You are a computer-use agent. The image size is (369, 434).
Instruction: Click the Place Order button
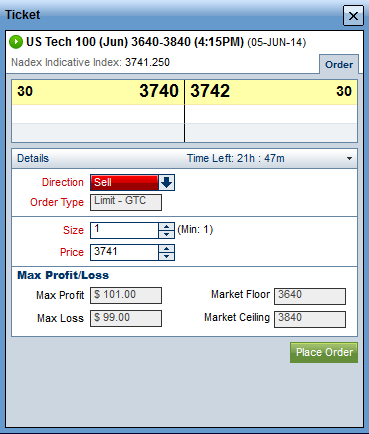[x=324, y=353]
